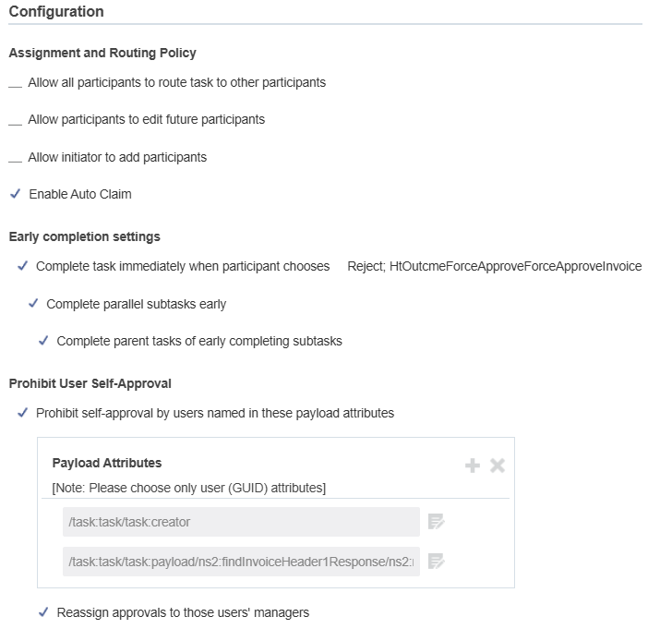This screenshot has width=672, height=629.
Task: Click the Payload Attributes table title
Action: click(107, 463)
